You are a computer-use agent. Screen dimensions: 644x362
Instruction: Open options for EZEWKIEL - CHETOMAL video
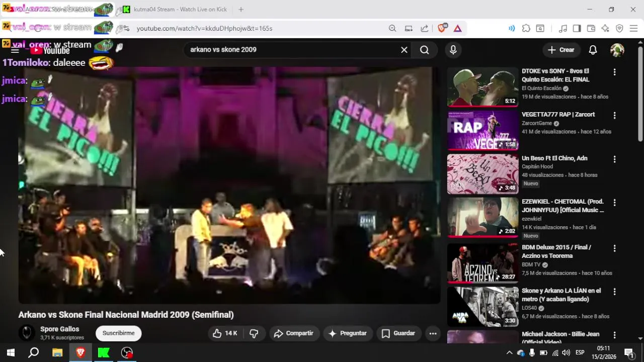pos(614,203)
